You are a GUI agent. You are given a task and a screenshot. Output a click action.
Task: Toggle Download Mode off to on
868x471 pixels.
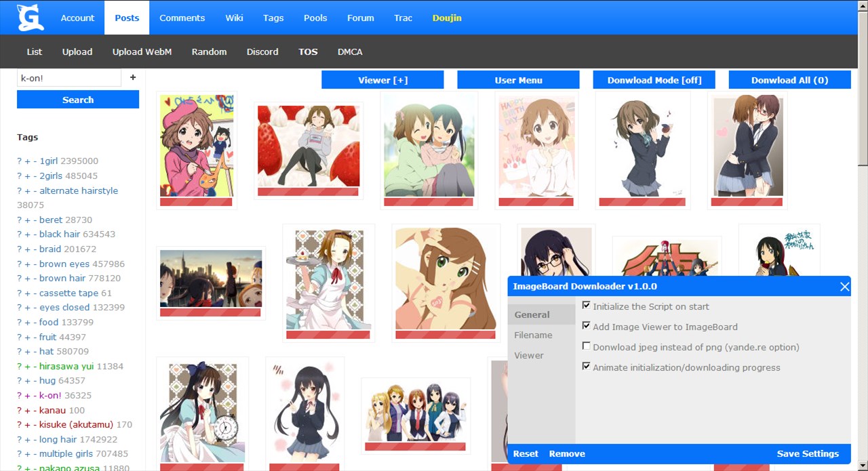(x=654, y=79)
